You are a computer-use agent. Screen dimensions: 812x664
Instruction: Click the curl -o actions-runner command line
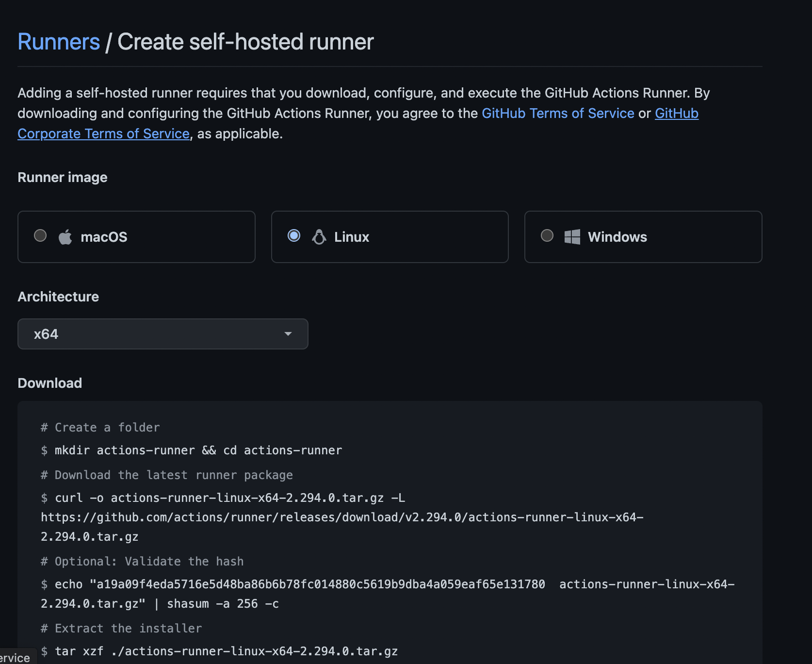click(x=223, y=498)
